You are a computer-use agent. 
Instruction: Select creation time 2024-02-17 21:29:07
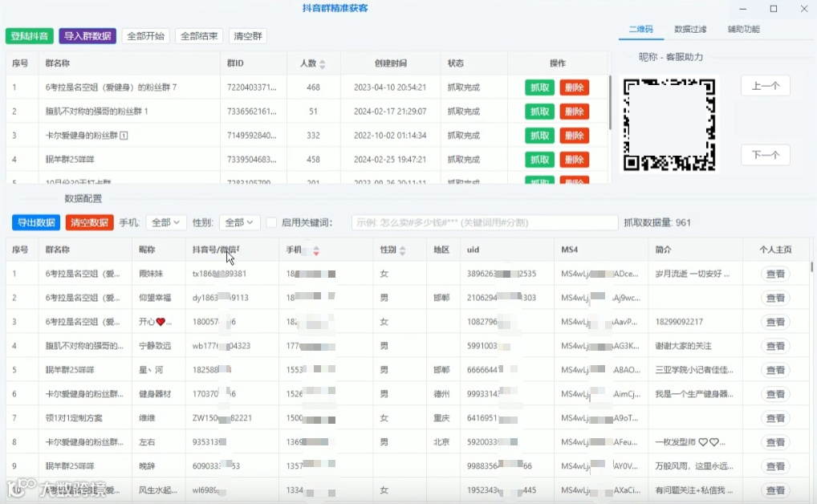[x=390, y=112]
